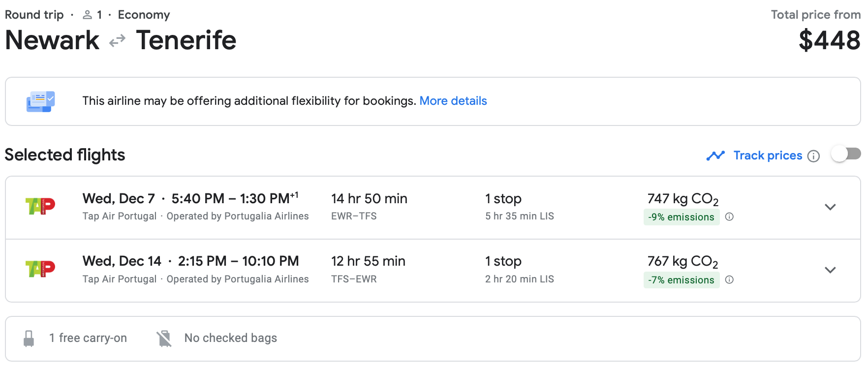Image resolution: width=868 pixels, height=371 pixels.
Task: Click the TAP logo on the Dec 14 flight
Action: tap(40, 269)
